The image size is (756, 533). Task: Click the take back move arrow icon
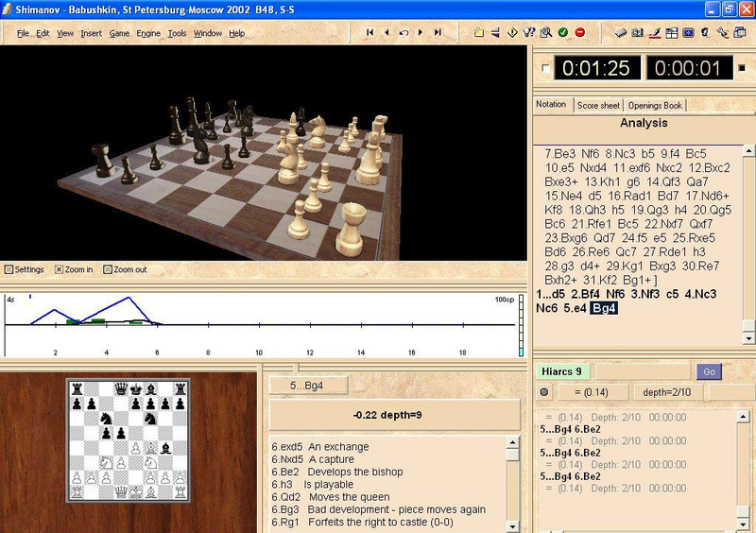tap(404, 33)
